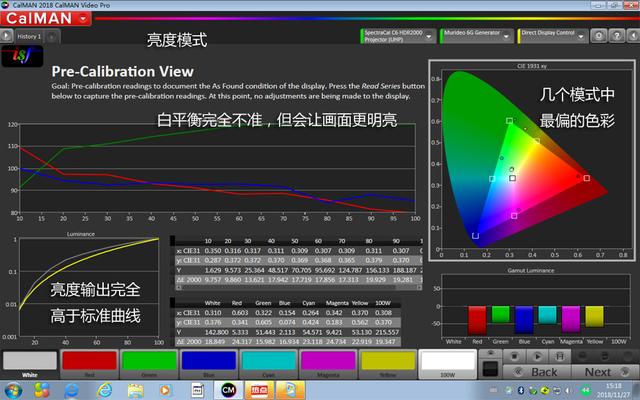Open the document file taskbar icon
Viewport: 640px width, 400px height.
pyautogui.click(x=198, y=391)
